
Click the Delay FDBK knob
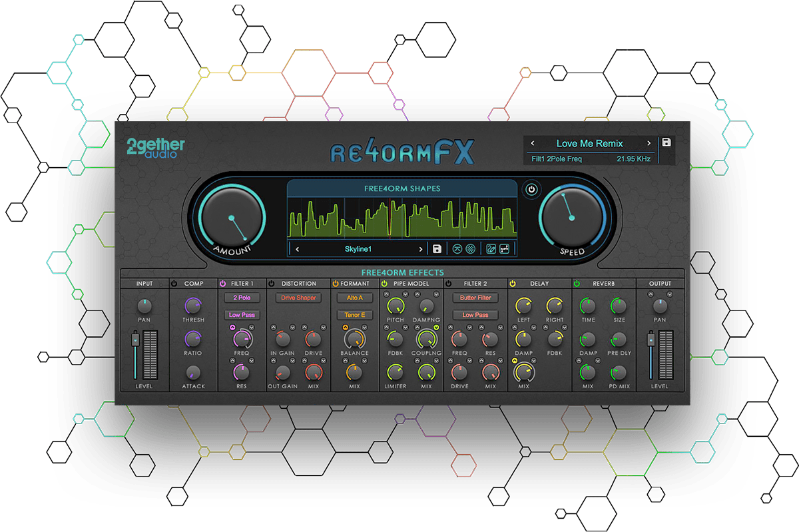pyautogui.click(x=555, y=339)
